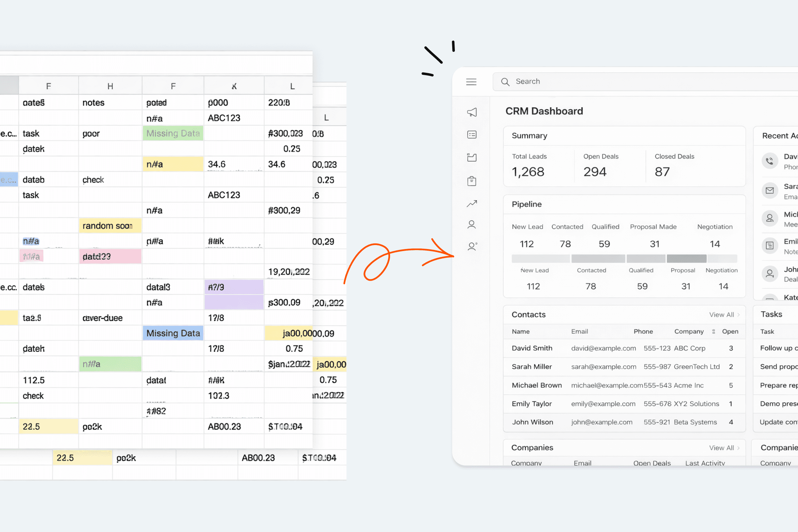Select column H header in spreadsheet
Image resolution: width=798 pixels, height=532 pixels.
point(110,86)
